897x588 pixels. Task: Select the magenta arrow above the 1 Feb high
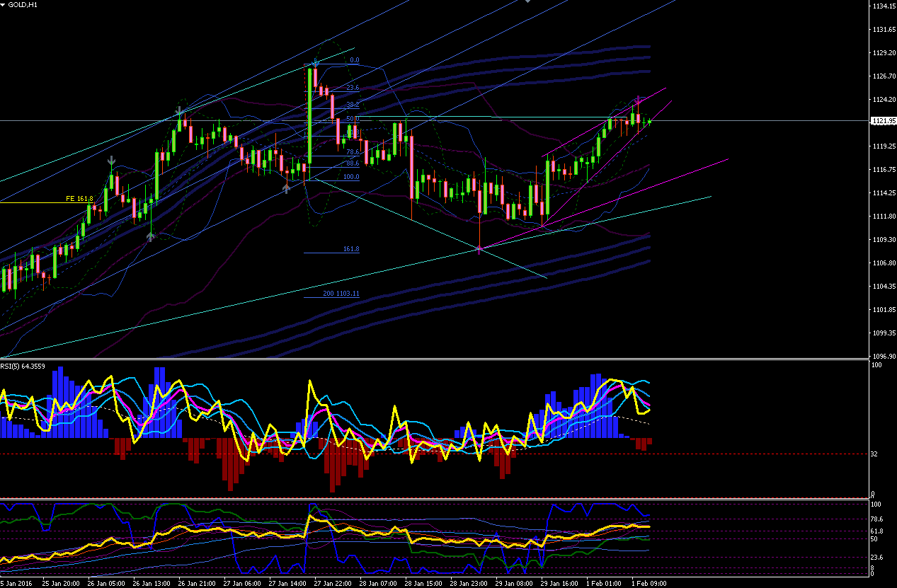pyautogui.click(x=638, y=99)
